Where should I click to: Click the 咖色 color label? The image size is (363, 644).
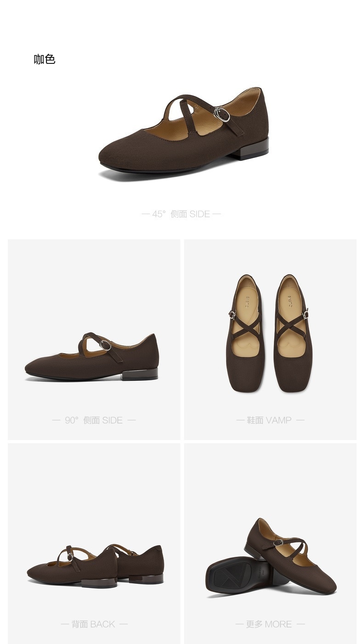44,59
